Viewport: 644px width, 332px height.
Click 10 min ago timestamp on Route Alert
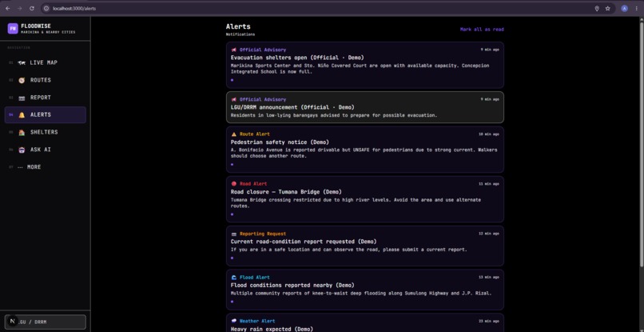point(489,134)
